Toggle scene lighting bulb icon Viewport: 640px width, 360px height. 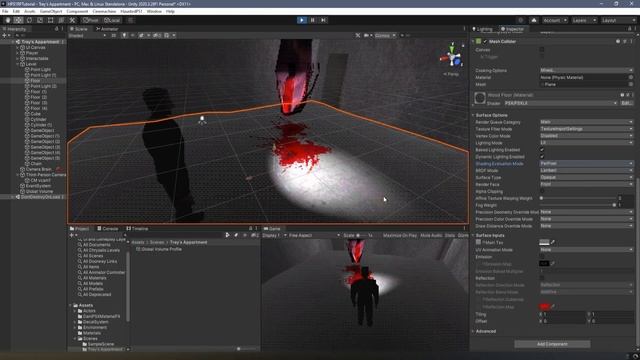[x=124, y=36]
